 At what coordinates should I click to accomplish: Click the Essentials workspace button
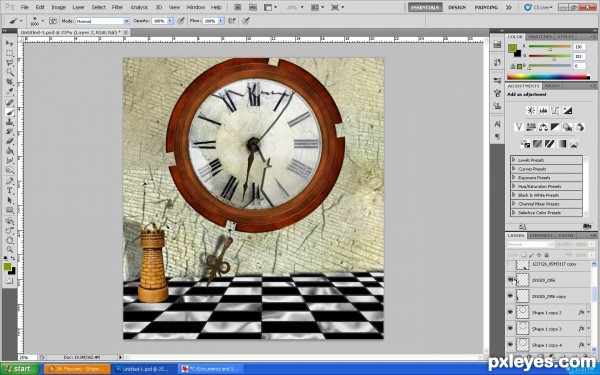point(425,7)
